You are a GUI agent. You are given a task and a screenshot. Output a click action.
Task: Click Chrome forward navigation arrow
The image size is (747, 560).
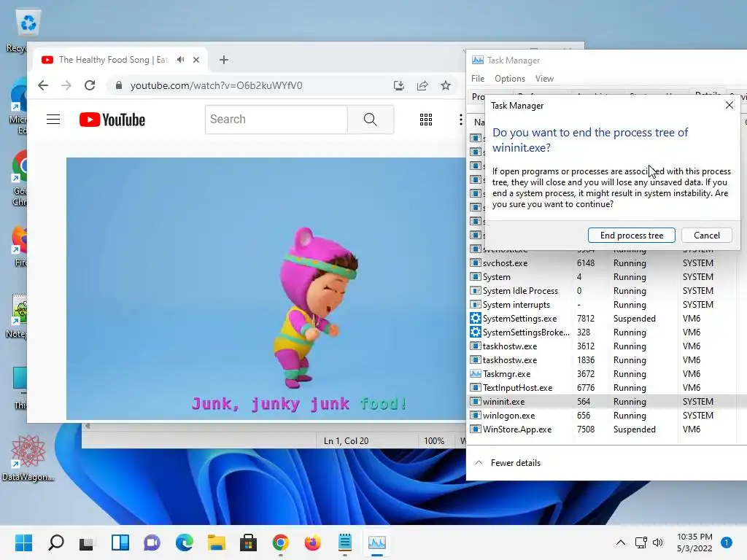tap(66, 85)
